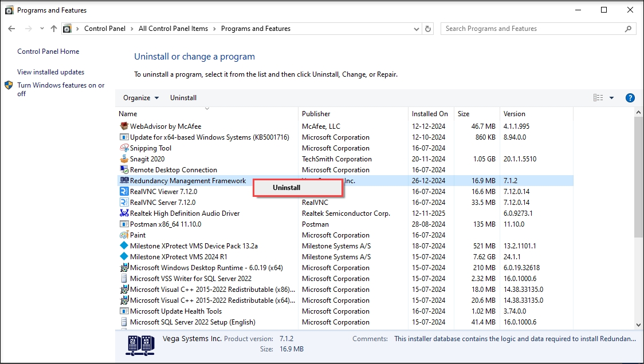
Task: Select the RealVNC Viewer 7.12.0 icon
Action: pyautogui.click(x=124, y=192)
